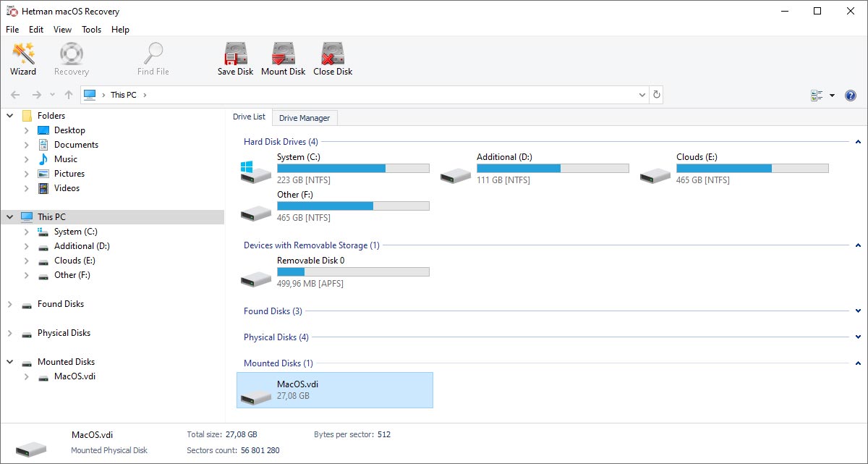Open the Tools menu
The image size is (868, 464).
point(92,30)
